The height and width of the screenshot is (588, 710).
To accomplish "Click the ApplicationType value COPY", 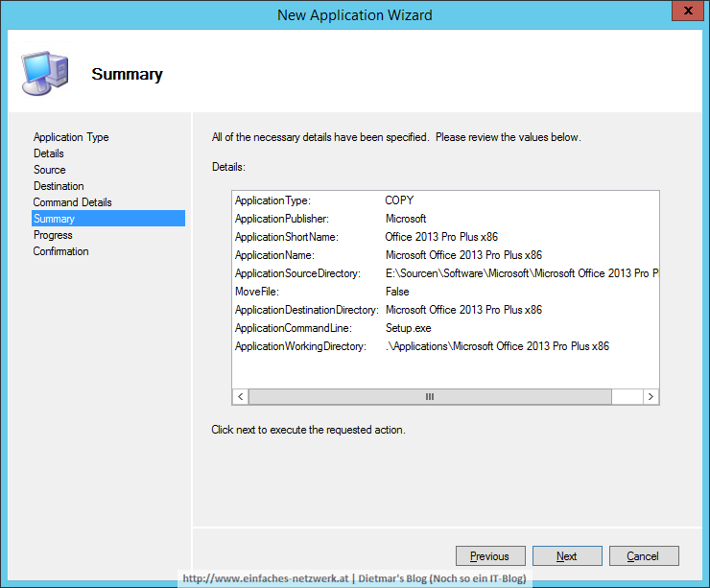I will click(x=399, y=200).
